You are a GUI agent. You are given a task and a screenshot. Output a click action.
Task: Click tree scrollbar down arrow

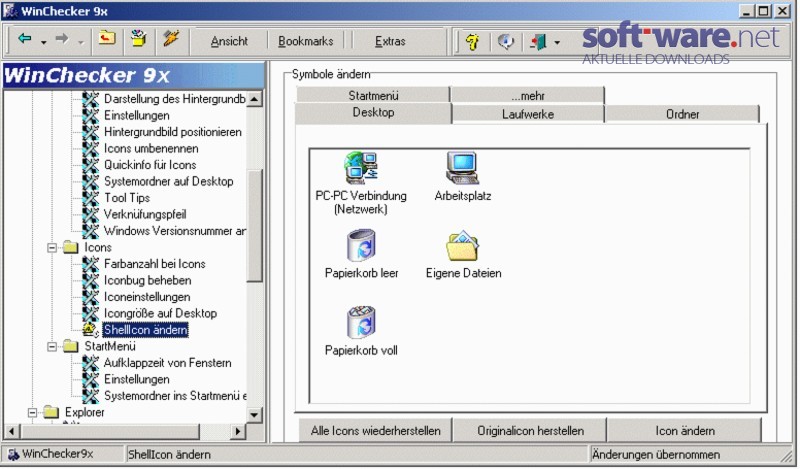point(255,414)
